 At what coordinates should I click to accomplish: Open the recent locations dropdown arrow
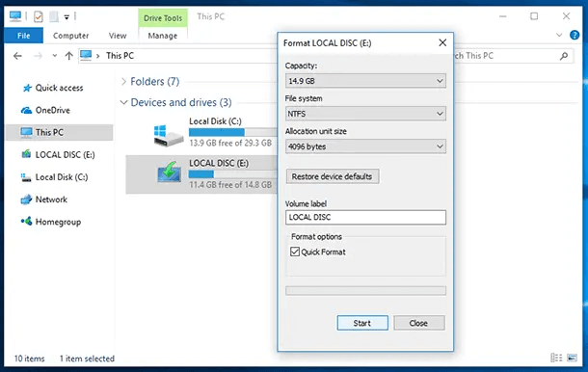coord(54,56)
